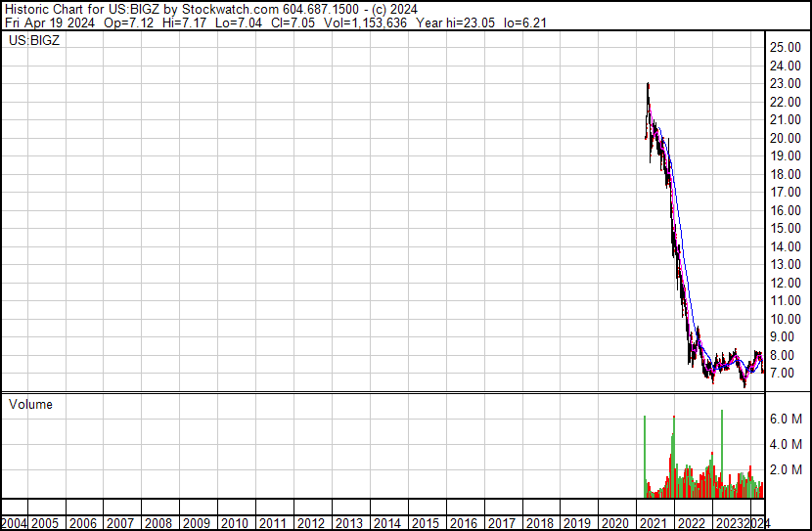This screenshot has height=531, width=812.
Task: Click the 7.00 price axis label
Action: click(786, 374)
